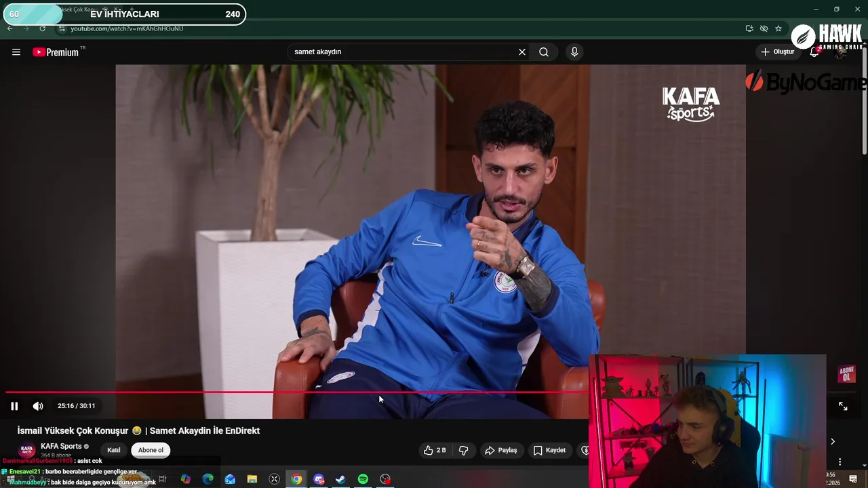Open Discord from the taskbar

tap(319, 479)
